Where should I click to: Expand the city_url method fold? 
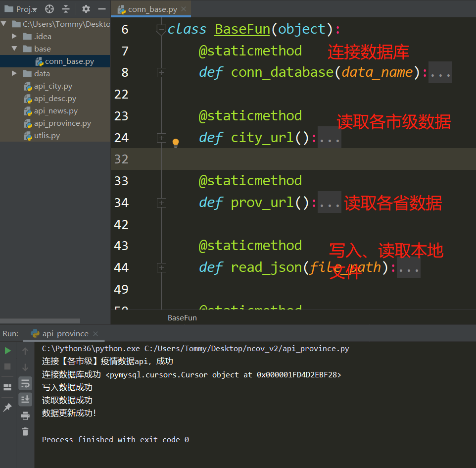point(161,138)
